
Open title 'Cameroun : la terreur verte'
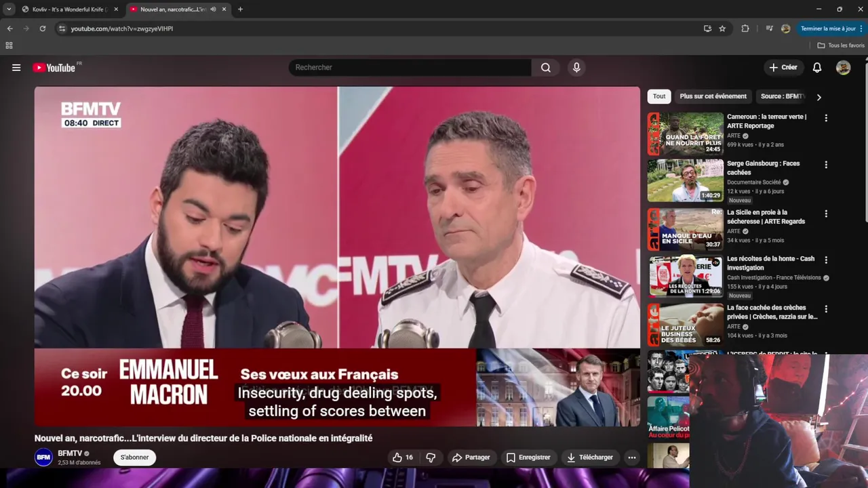click(x=766, y=121)
